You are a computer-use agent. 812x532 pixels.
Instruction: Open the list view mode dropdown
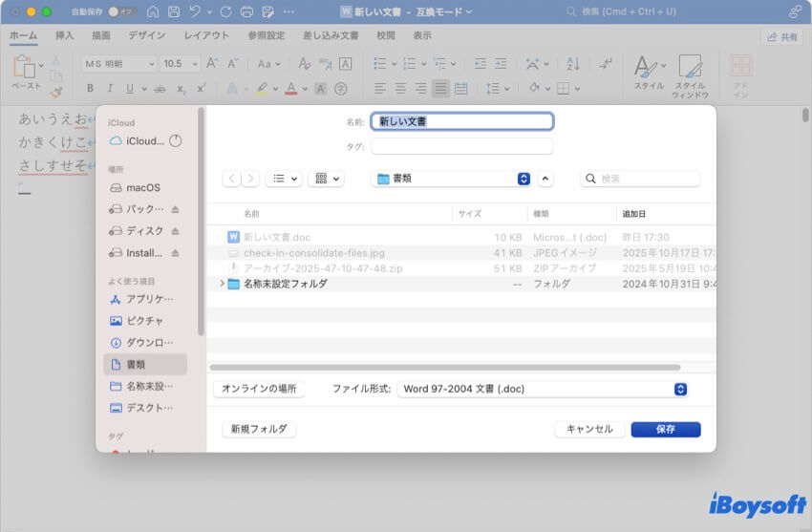point(284,179)
